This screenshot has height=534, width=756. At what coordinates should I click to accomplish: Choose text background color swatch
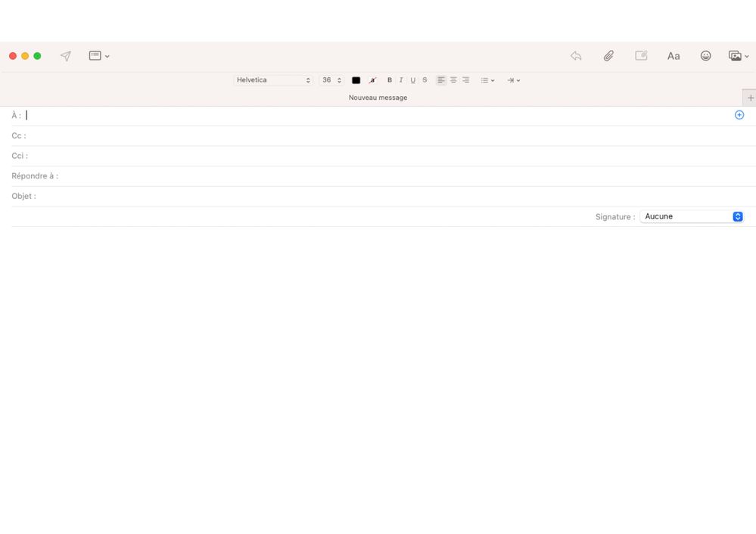click(372, 80)
